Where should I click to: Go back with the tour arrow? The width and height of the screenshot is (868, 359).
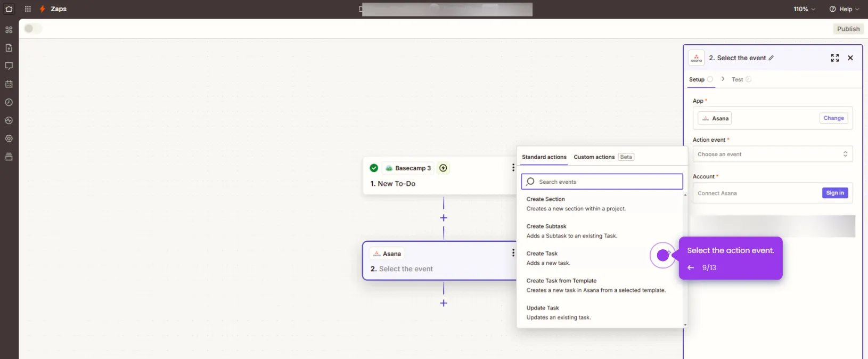[691, 267]
